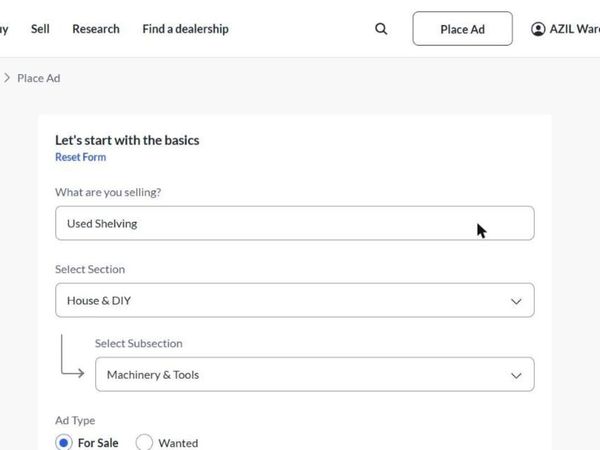Click the user account profile icon
The width and height of the screenshot is (600, 450).
click(538, 29)
